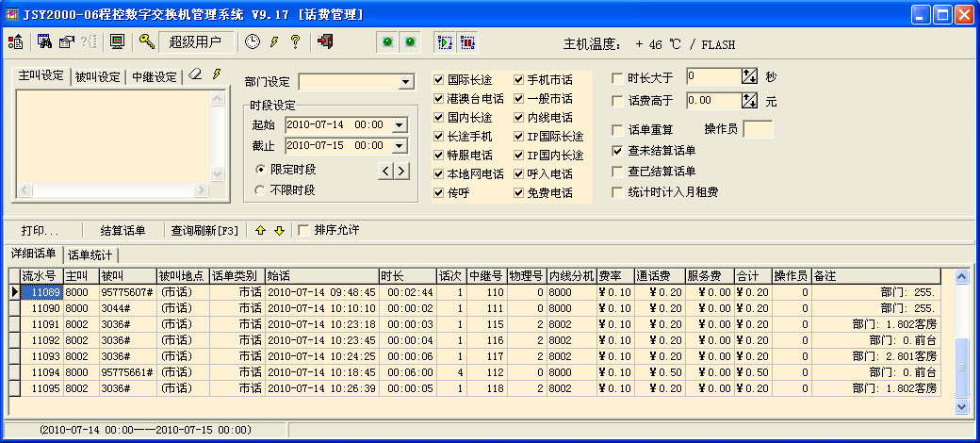Open the 起始 date dropdown
The width and height of the screenshot is (980, 443).
[399, 124]
